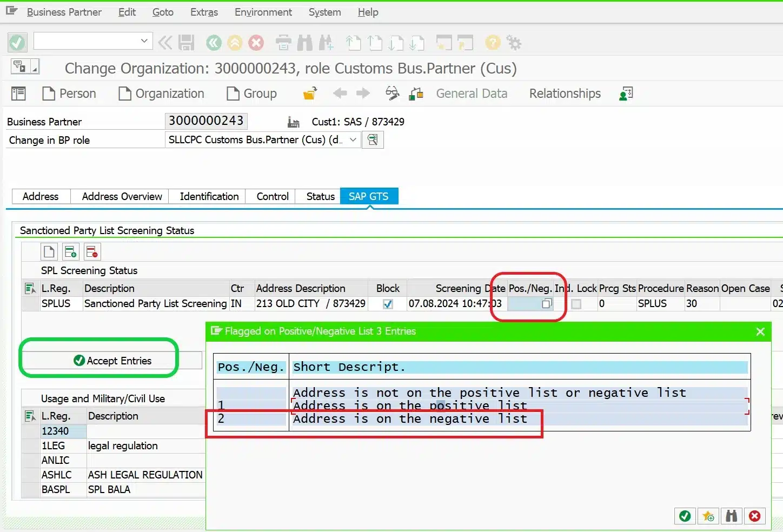Click the Next Page icon

click(396, 43)
